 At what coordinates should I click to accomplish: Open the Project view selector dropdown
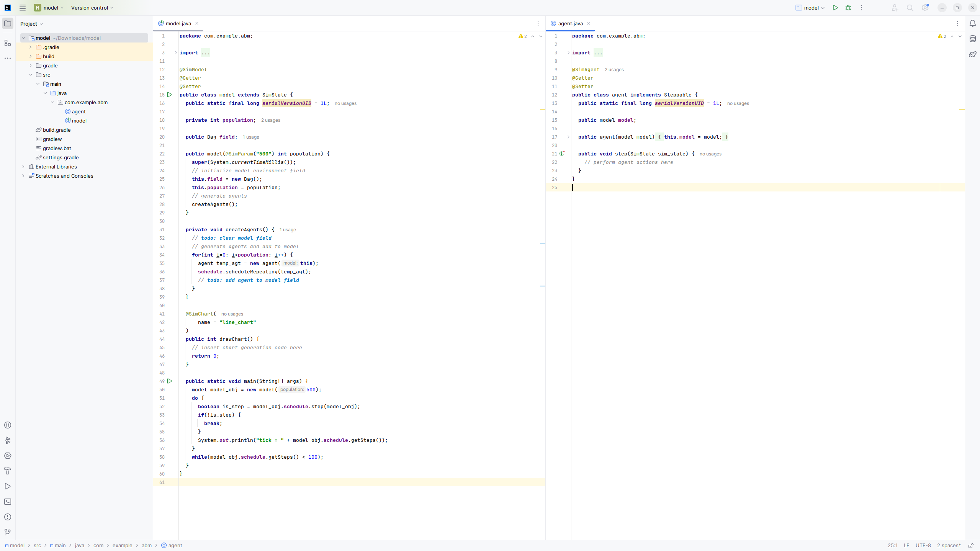coord(31,24)
